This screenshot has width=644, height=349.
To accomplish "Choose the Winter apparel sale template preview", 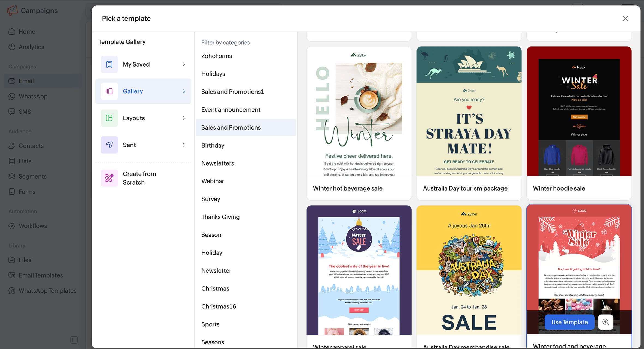I will tap(359, 270).
